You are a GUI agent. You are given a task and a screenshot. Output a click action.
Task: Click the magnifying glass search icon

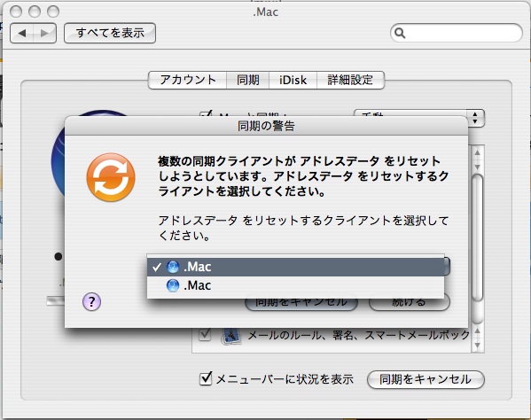pos(400,33)
